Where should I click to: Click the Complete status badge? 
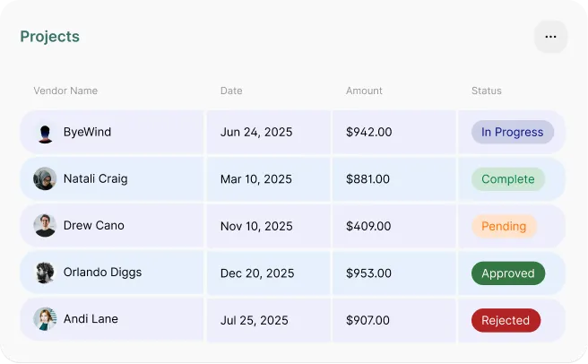[507, 179]
